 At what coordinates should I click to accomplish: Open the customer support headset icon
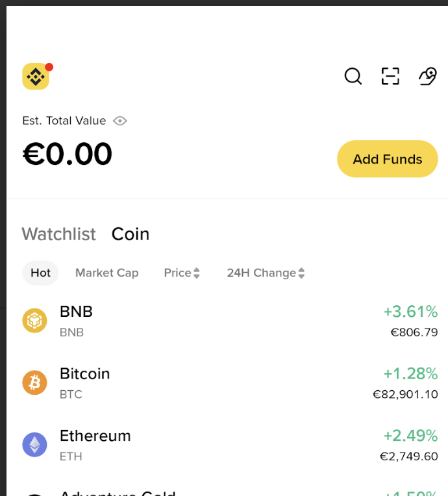(x=427, y=77)
